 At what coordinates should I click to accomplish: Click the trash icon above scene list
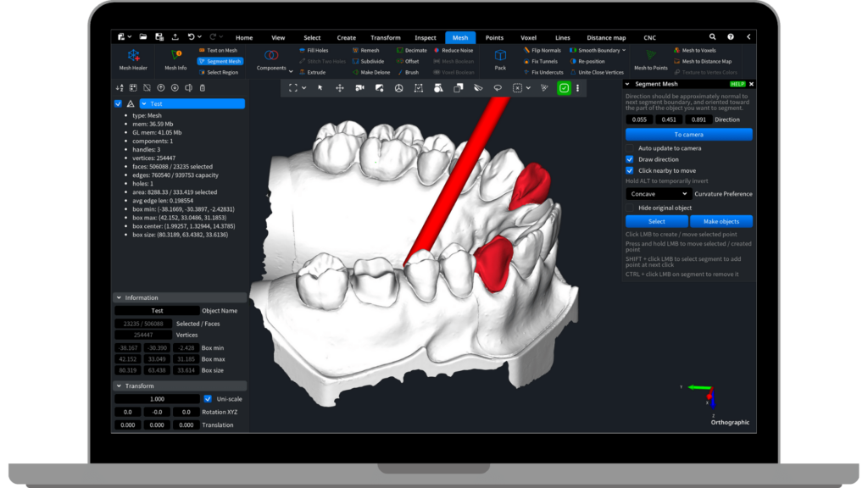point(202,87)
